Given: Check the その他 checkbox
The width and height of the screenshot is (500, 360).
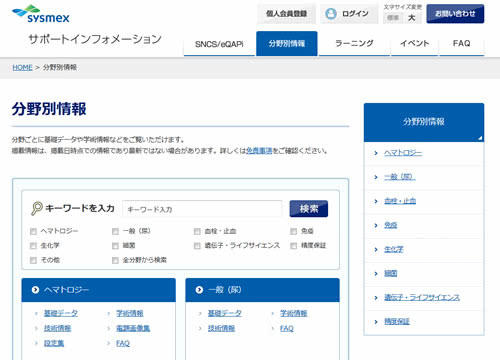Looking at the screenshot, I should (x=33, y=260).
